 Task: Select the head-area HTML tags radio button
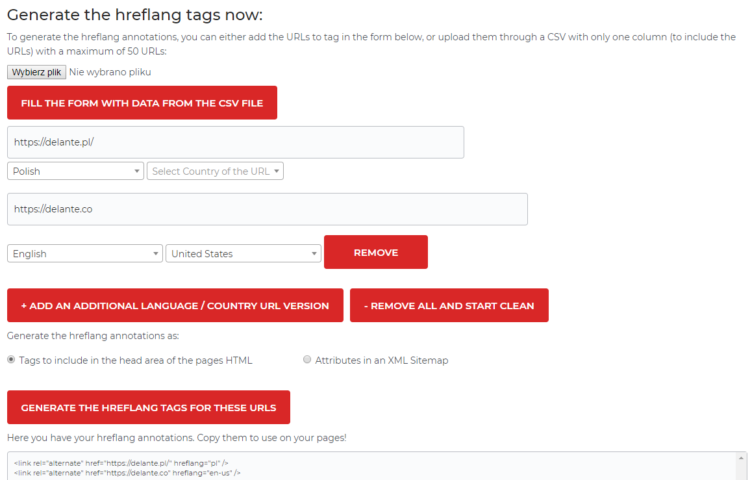tap(12, 360)
